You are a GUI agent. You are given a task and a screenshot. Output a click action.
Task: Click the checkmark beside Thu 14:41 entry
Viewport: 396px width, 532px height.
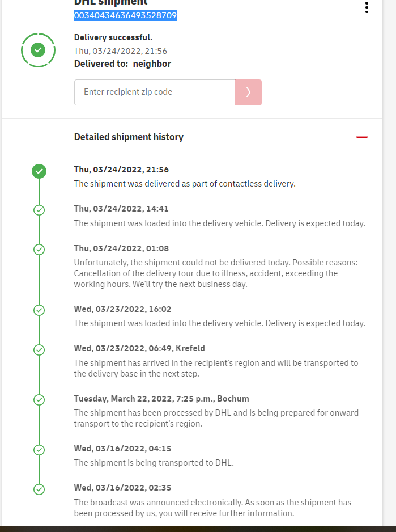(39, 210)
